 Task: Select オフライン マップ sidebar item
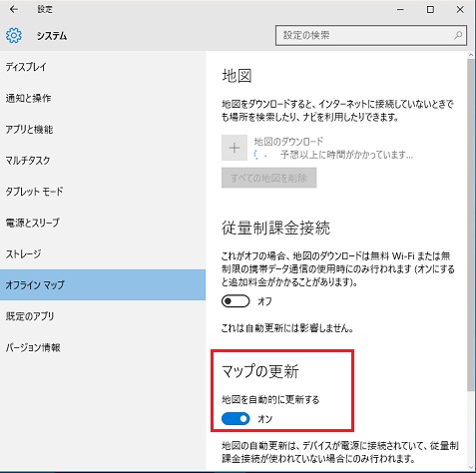[103, 285]
